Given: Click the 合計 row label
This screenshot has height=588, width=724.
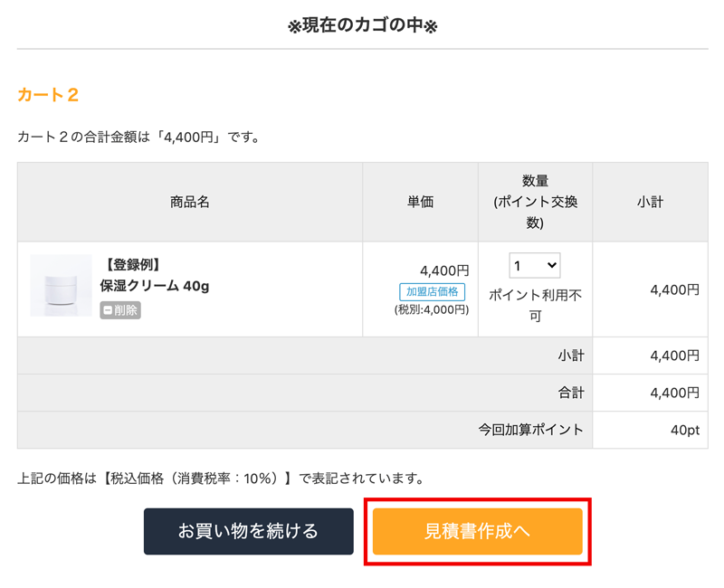Looking at the screenshot, I should coord(570,393).
